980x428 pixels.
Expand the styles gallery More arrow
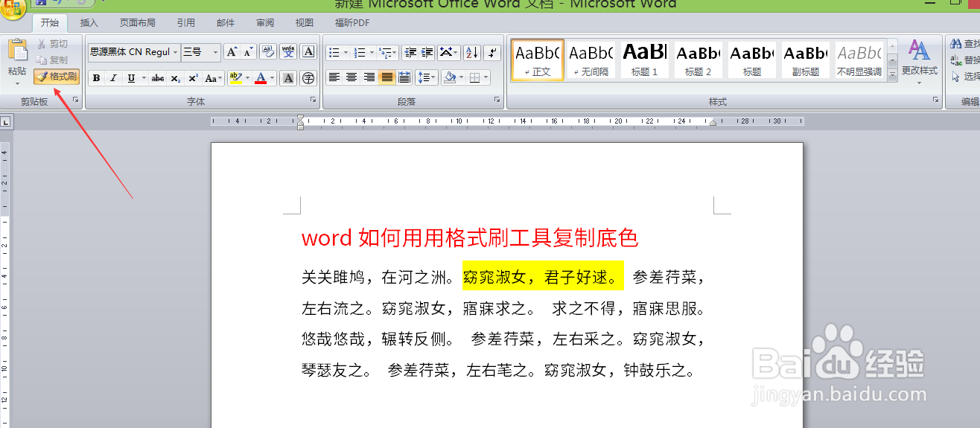coord(892,74)
